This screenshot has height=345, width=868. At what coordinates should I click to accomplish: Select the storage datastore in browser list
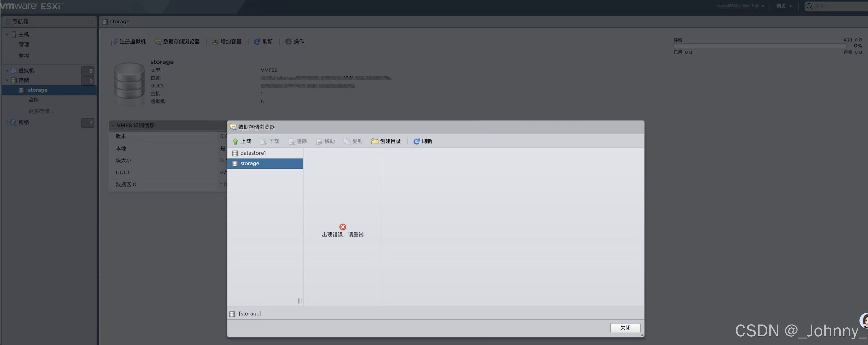(x=249, y=164)
